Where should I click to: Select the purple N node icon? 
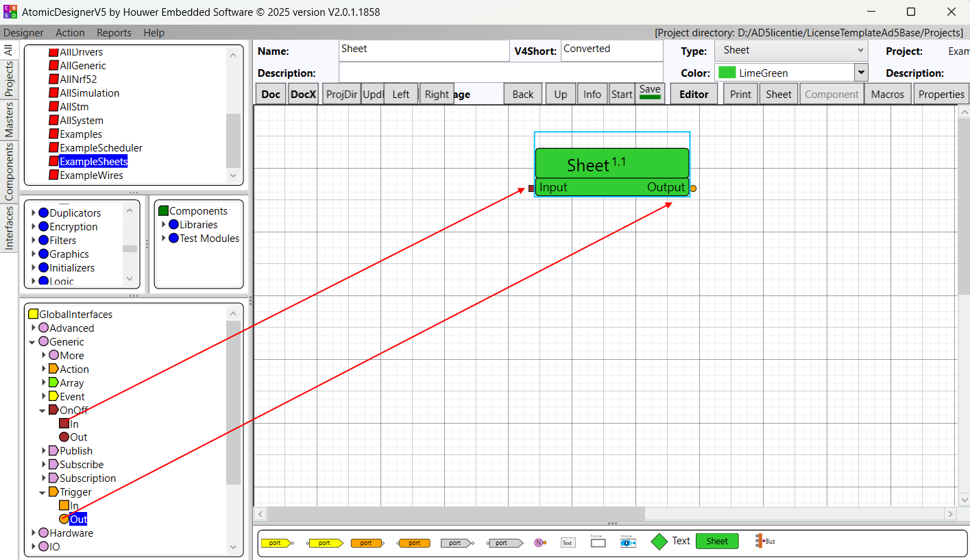(539, 542)
